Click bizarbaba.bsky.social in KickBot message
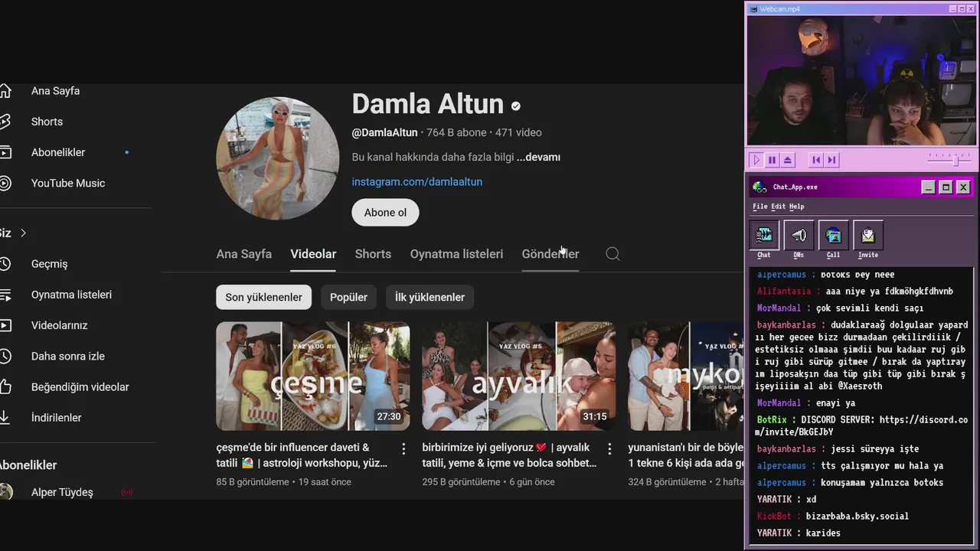980x551 pixels. point(857,517)
